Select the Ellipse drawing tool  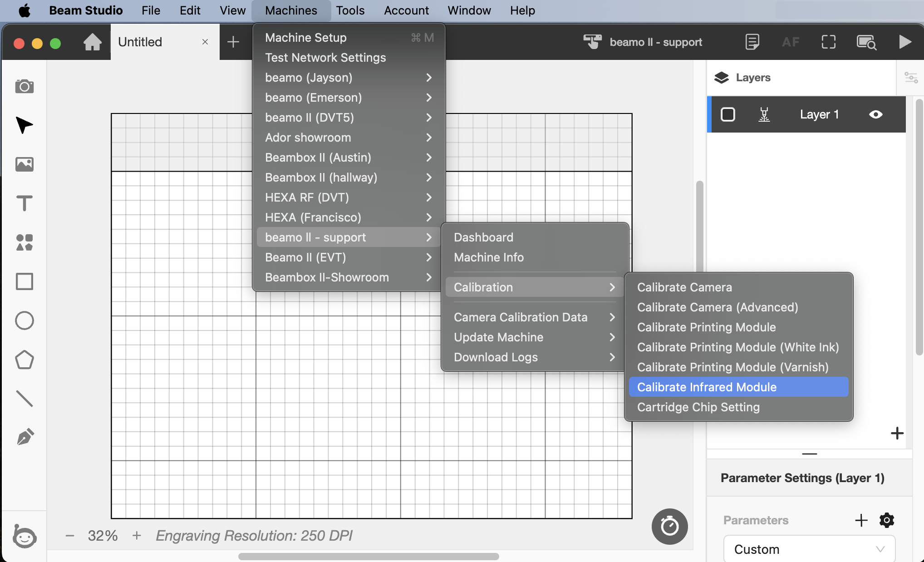25,320
